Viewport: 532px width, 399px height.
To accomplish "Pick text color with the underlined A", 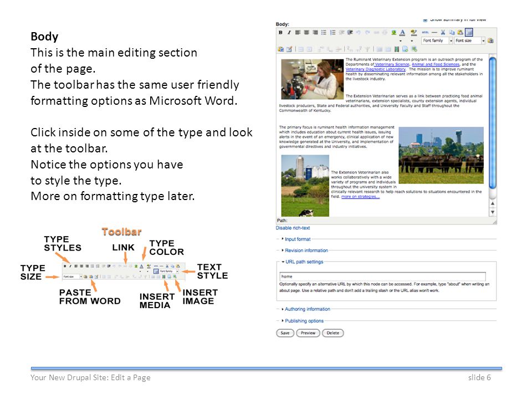I will [x=402, y=33].
